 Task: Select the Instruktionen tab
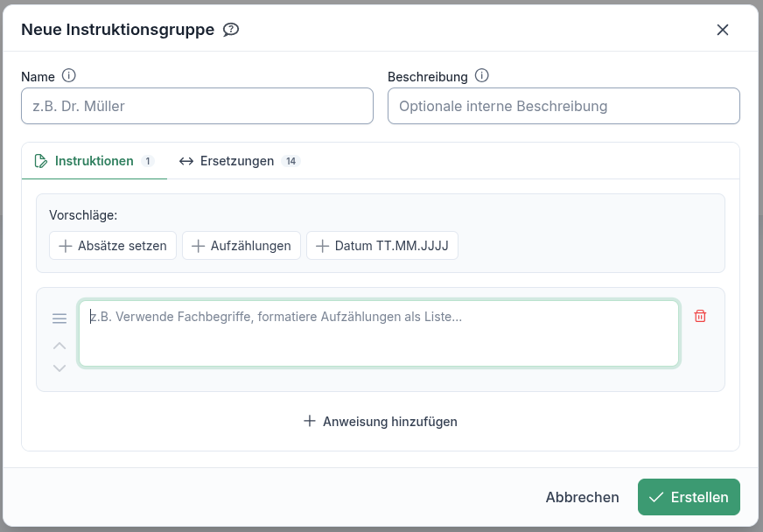pyautogui.click(x=93, y=161)
